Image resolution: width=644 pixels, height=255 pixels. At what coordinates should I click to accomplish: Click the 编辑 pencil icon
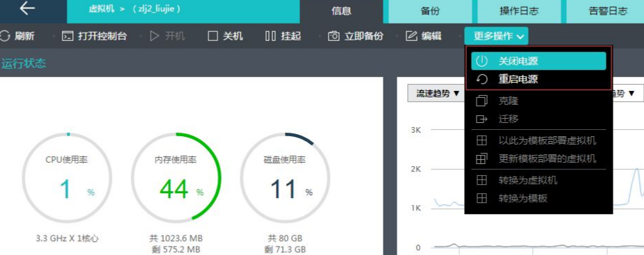pyautogui.click(x=411, y=36)
